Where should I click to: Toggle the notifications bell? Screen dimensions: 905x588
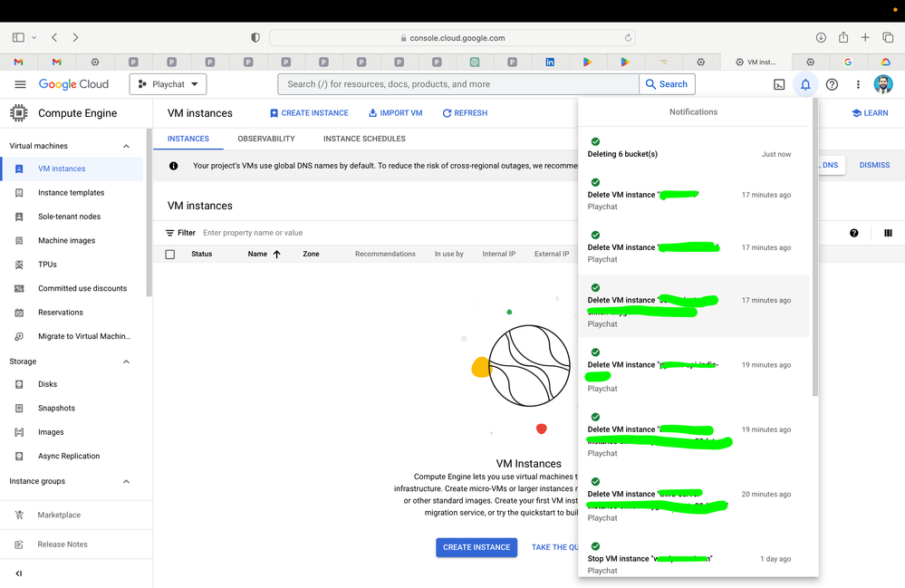point(805,85)
